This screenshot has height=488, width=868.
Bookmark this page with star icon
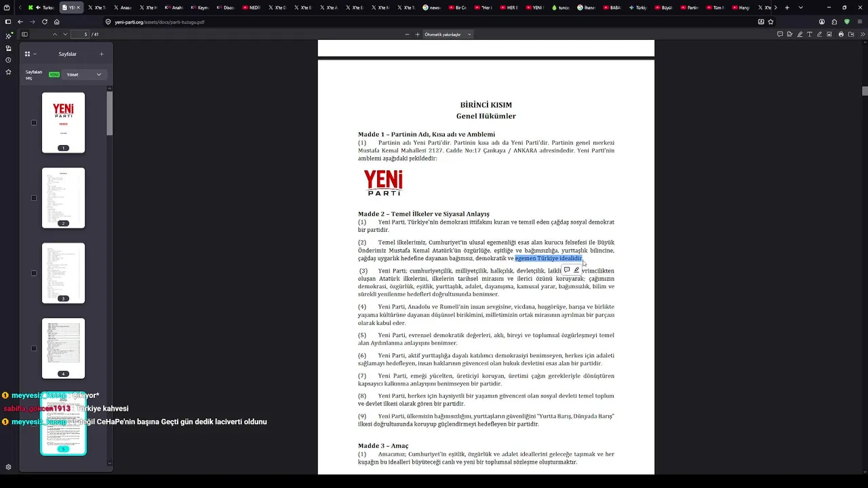coord(772,22)
